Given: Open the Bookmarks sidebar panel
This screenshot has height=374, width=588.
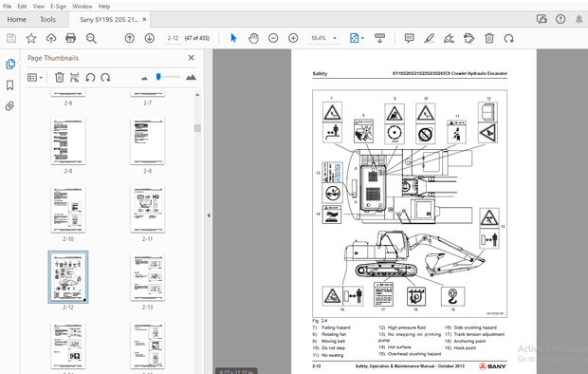Looking at the screenshot, I should 10,85.
